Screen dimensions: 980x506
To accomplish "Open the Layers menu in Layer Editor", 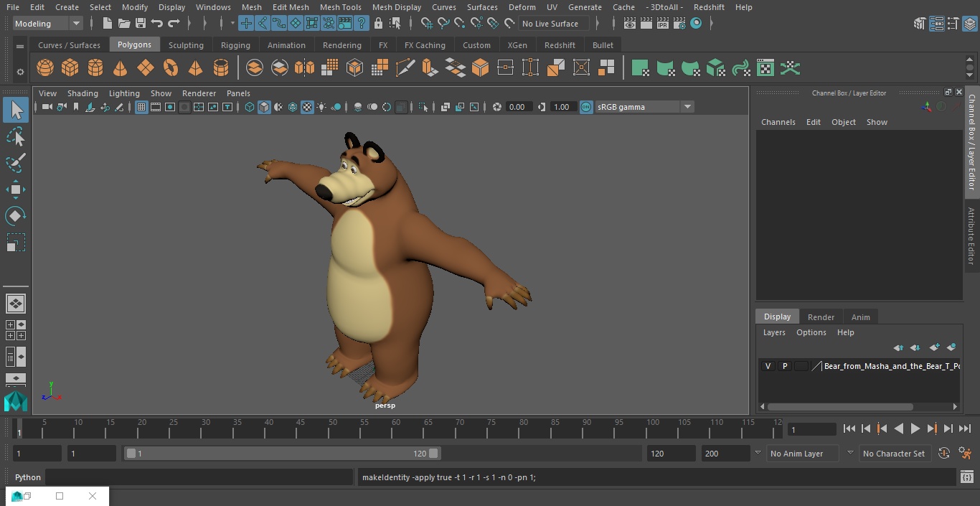I will tap(774, 332).
